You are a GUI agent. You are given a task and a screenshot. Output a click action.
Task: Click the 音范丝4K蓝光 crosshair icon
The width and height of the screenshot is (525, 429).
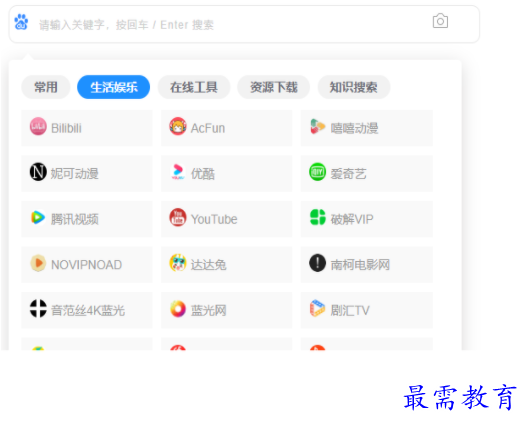click(38, 308)
